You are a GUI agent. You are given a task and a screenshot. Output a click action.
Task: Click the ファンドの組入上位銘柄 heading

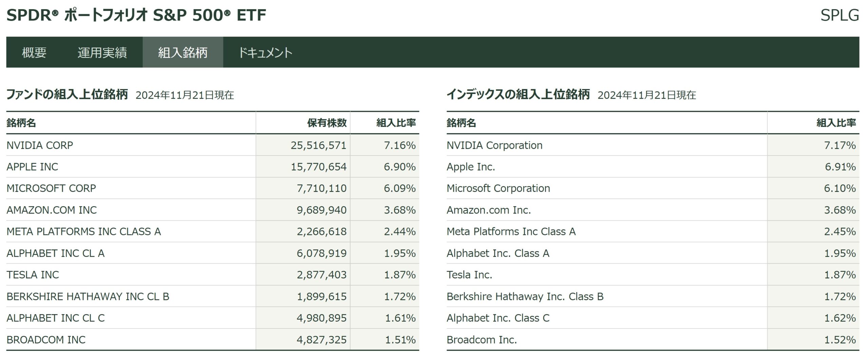coord(67,94)
